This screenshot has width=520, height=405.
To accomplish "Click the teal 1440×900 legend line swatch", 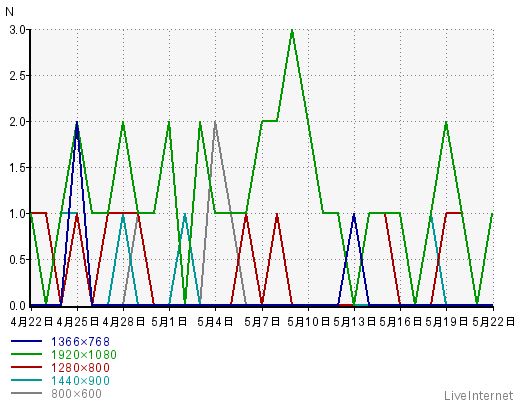I will click(x=26, y=380).
